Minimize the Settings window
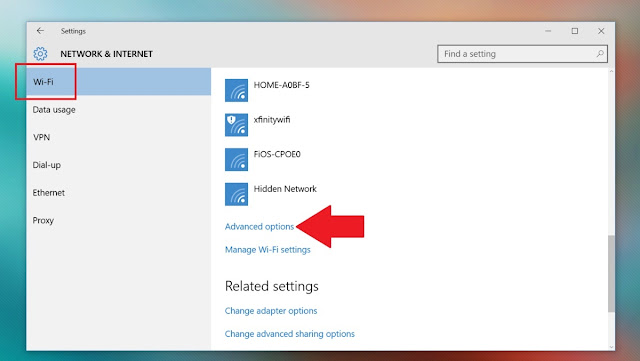Screen dimensions: 640x361 coord(548,31)
